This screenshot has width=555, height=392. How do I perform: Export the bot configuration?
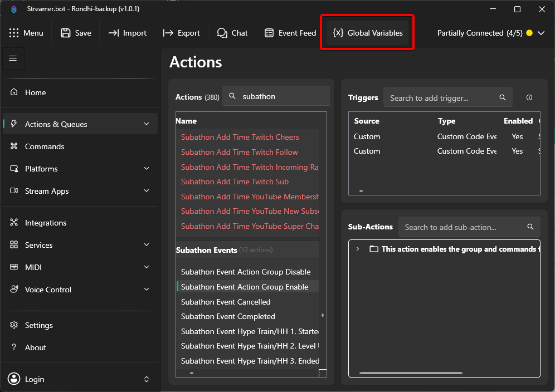coord(181,32)
